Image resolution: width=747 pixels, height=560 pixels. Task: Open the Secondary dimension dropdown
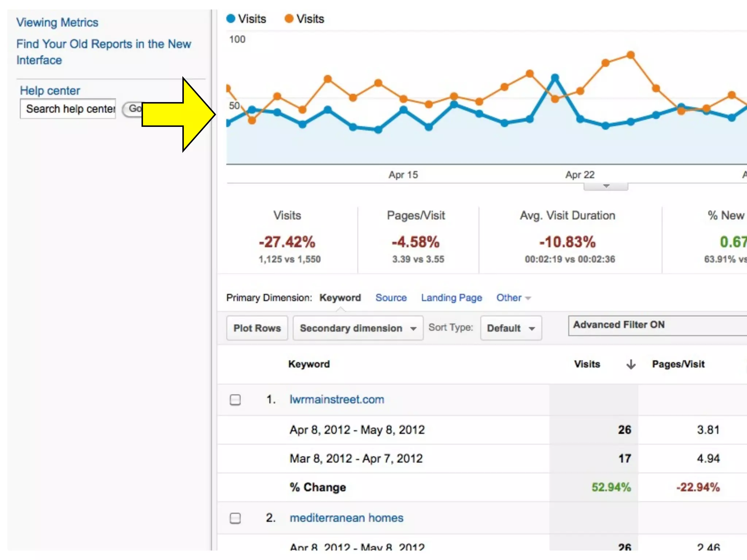click(358, 328)
